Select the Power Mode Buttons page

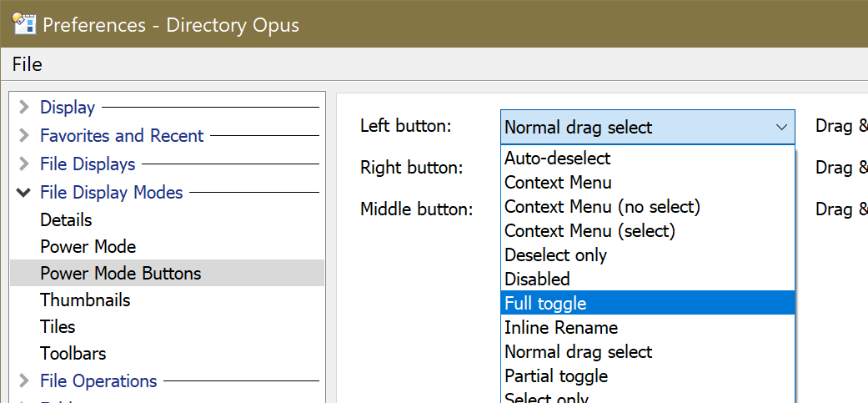point(167,273)
